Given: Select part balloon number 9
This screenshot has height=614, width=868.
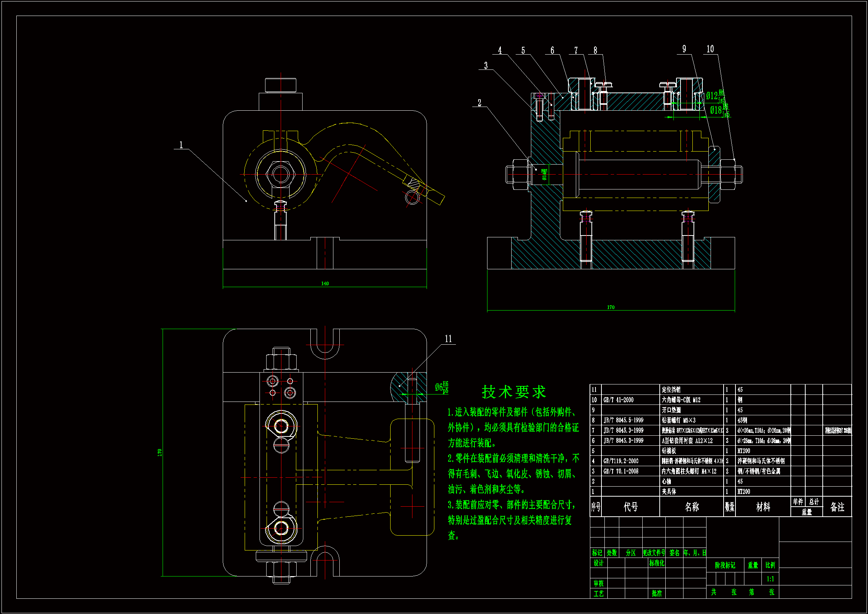Looking at the screenshot, I should coord(684,49).
